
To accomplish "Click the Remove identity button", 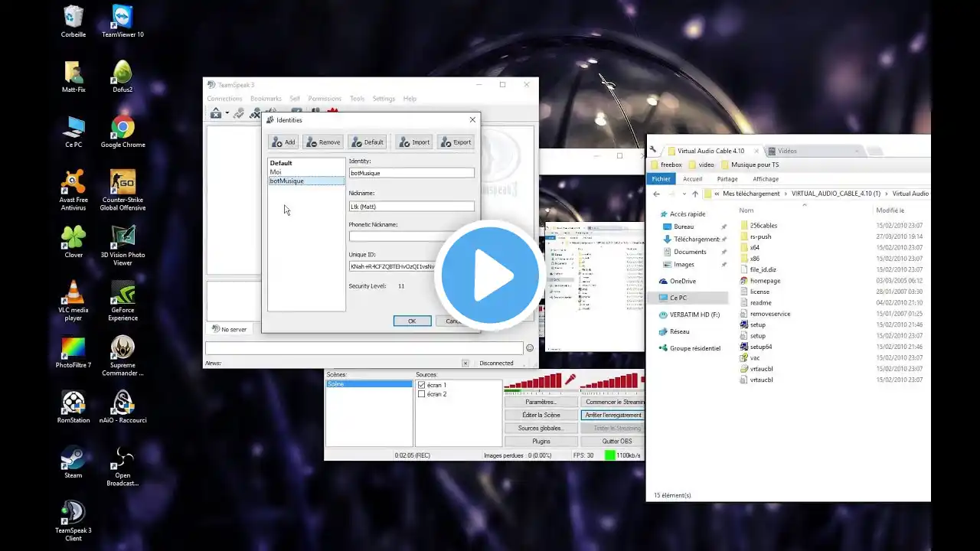I will coord(322,142).
